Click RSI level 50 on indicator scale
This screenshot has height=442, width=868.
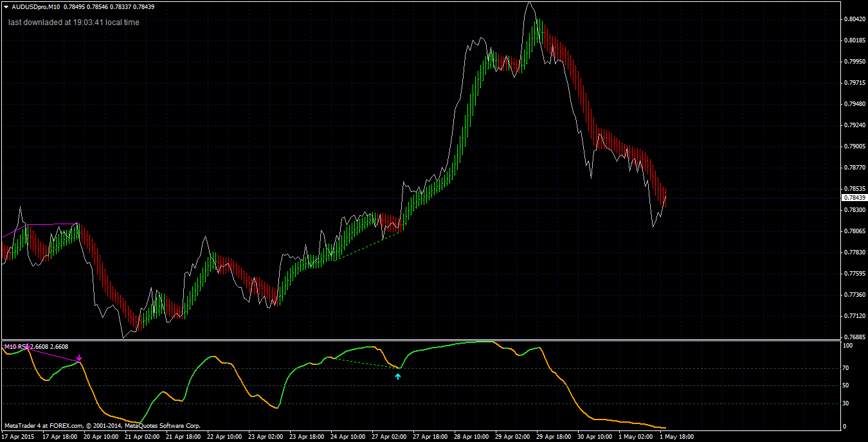pos(846,385)
